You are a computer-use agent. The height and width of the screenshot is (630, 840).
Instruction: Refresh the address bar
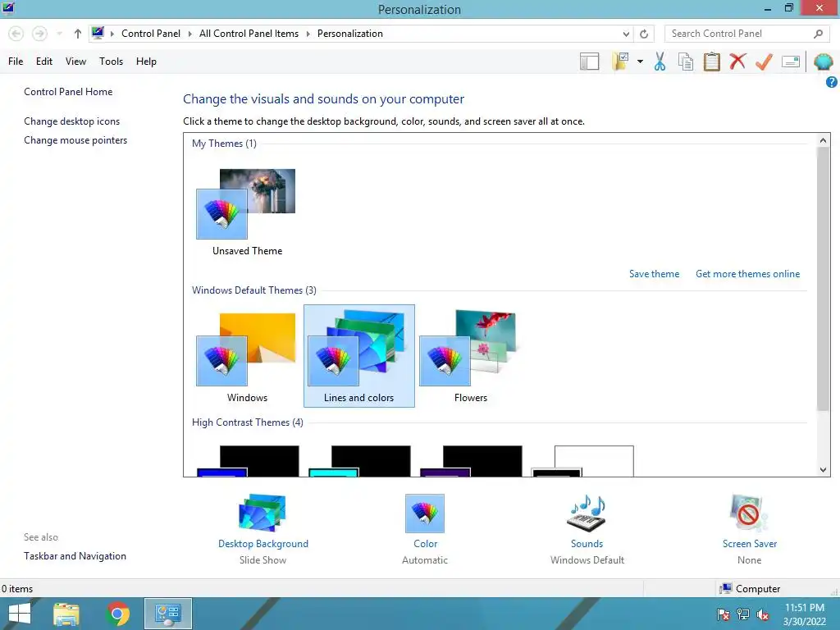[x=644, y=34]
